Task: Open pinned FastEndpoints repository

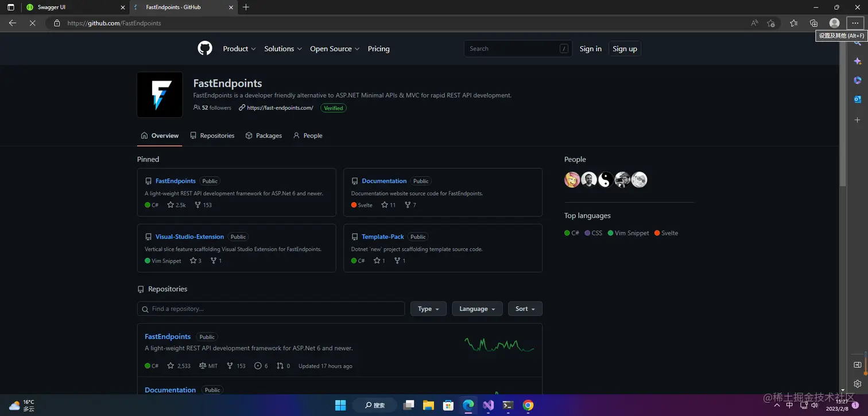Action: pos(176,181)
